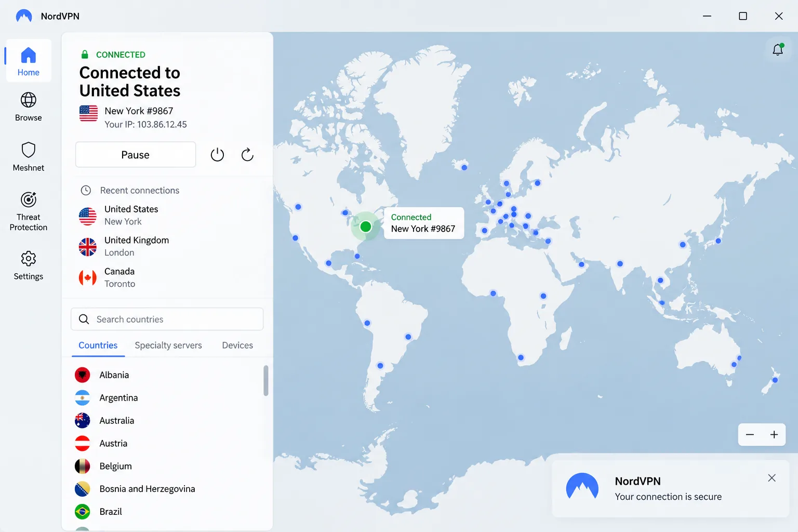The image size is (798, 532).
Task: Click the Your IP address text
Action: [145, 125]
